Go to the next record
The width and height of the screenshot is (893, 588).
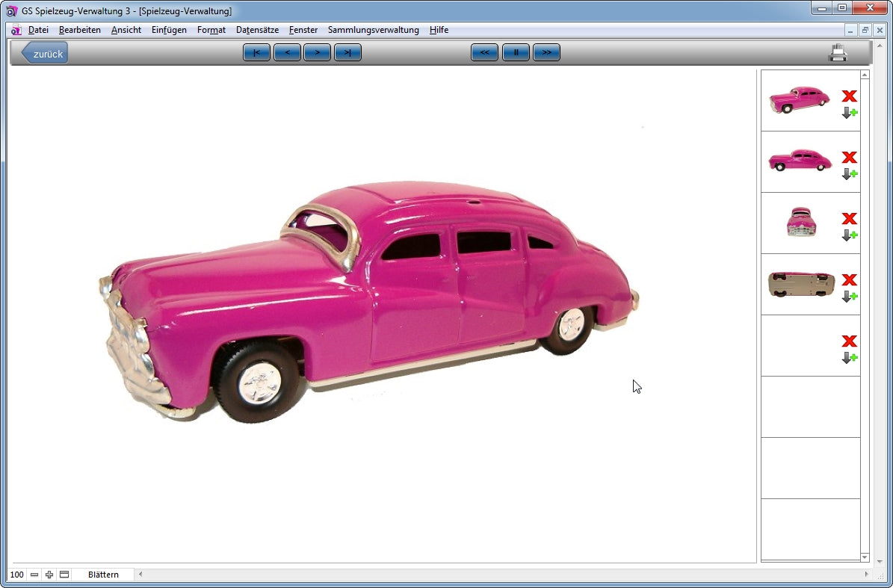pos(317,52)
